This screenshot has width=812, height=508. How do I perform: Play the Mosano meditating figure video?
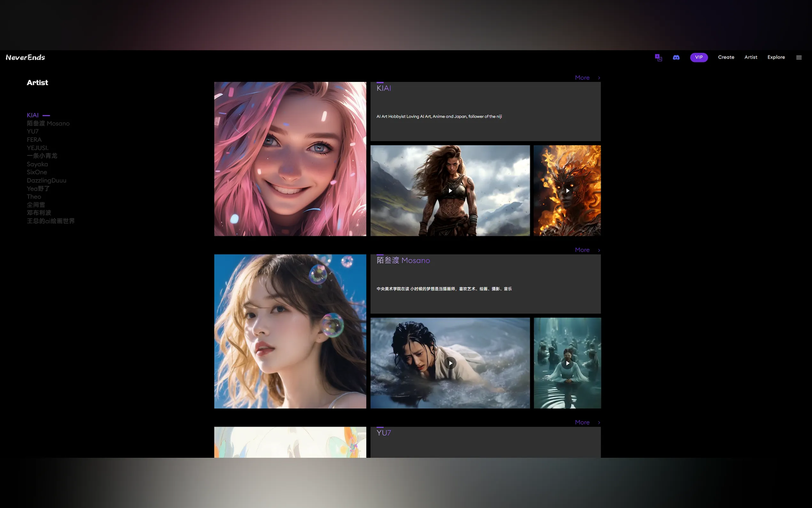567,363
